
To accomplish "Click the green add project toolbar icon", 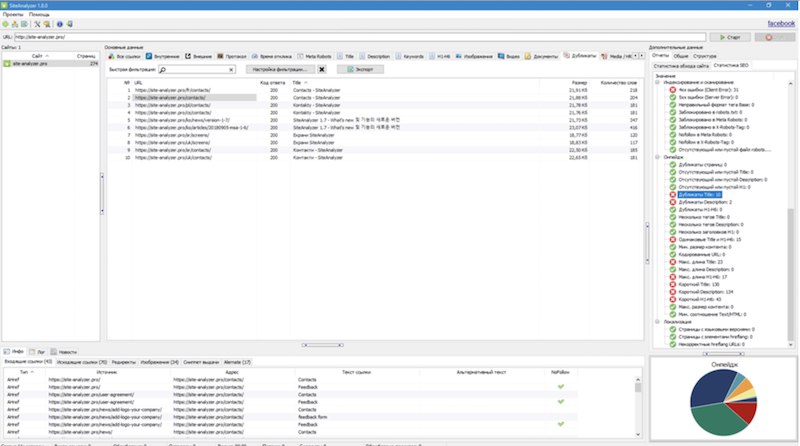I will (6, 24).
